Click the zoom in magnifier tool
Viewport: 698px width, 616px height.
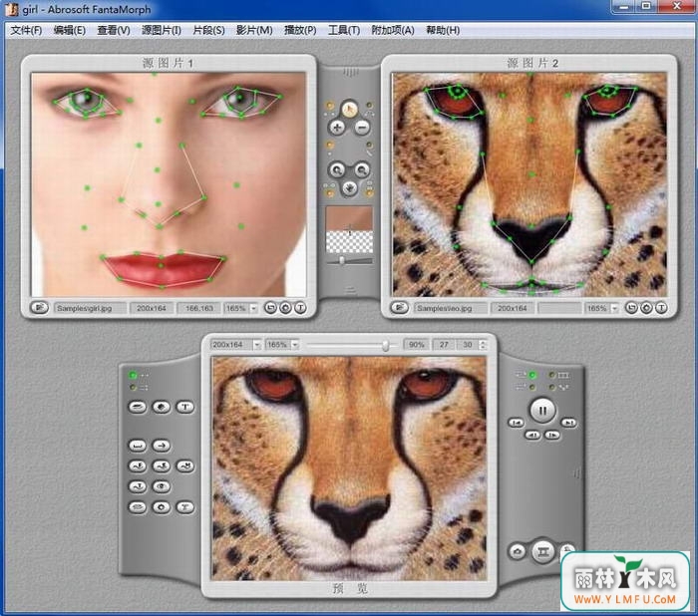[x=337, y=169]
